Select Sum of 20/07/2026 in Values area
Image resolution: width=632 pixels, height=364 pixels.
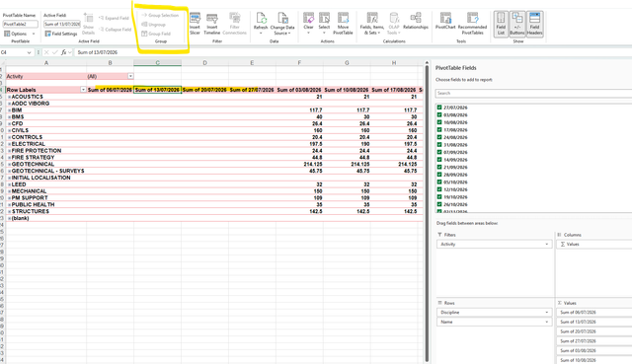[594, 331]
